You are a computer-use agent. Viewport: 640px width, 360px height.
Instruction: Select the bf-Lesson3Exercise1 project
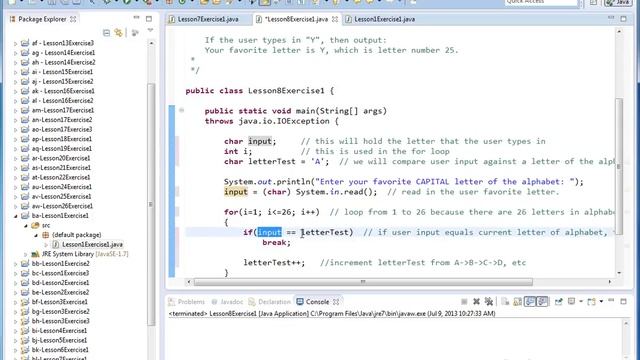point(60,302)
